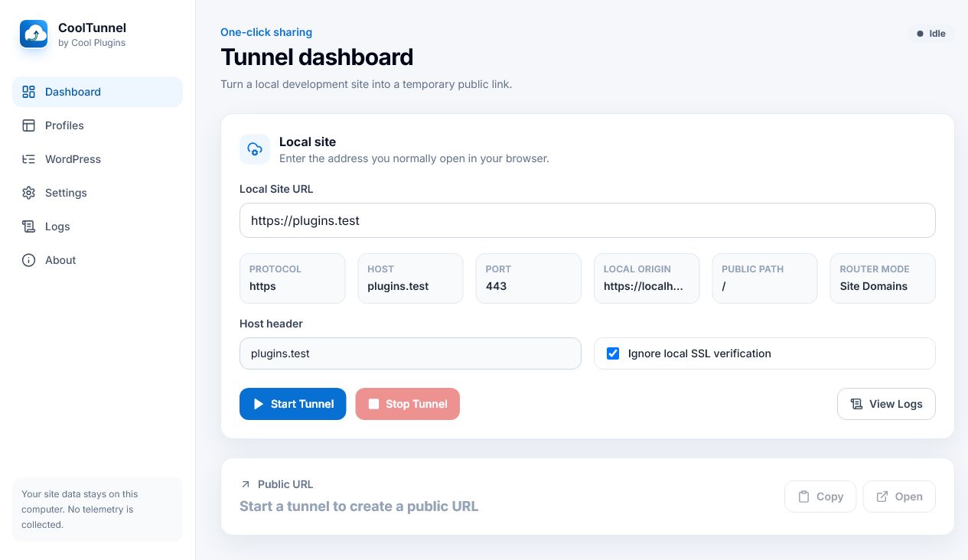Copy the public URL

point(820,497)
